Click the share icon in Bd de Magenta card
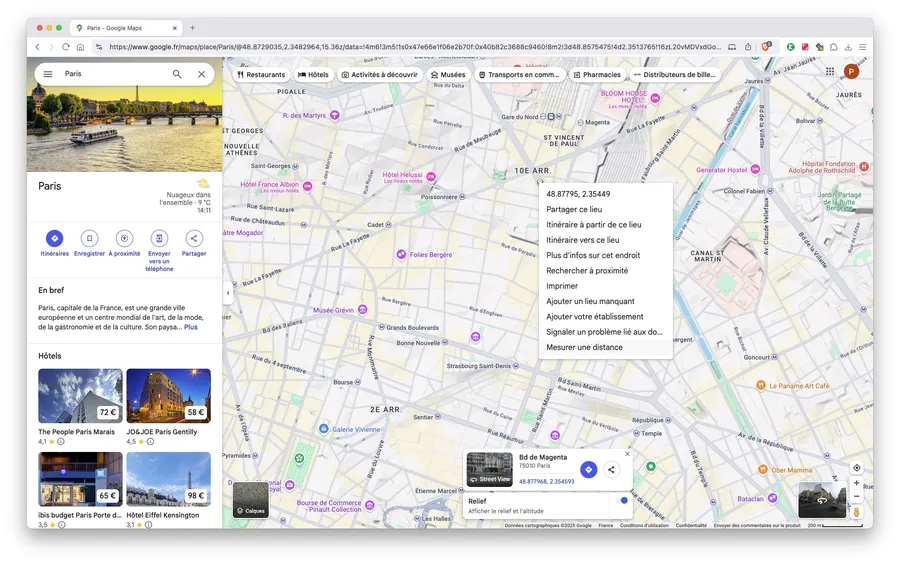Screen dimensions: 900x564 611,469
